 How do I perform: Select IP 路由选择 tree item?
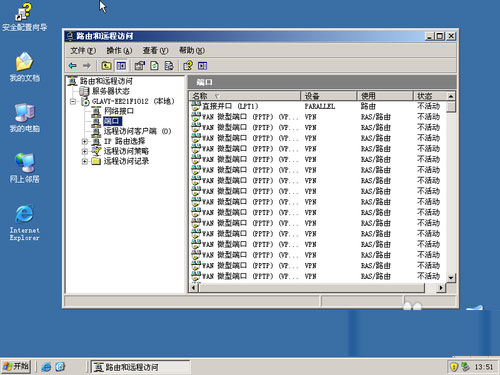click(124, 141)
